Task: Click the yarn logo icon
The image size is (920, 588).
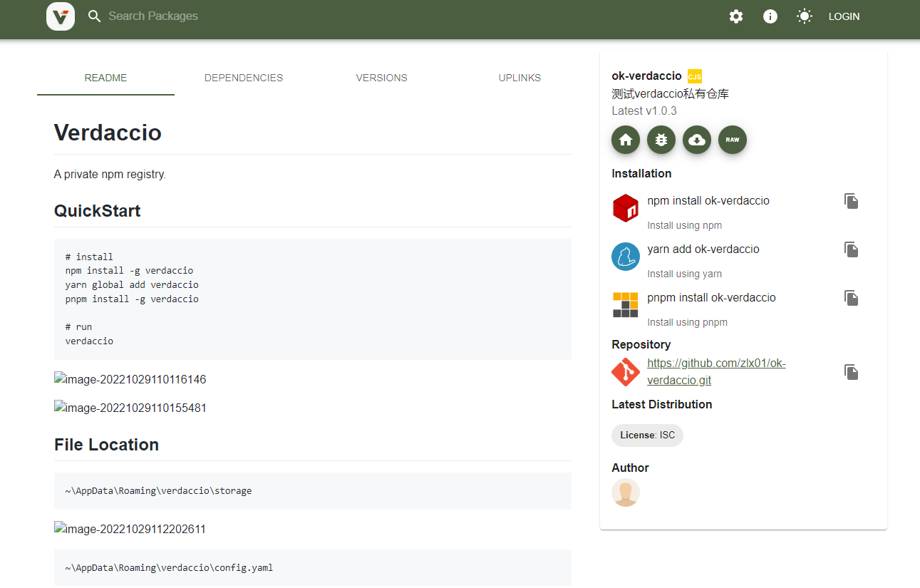Action: pyautogui.click(x=626, y=257)
